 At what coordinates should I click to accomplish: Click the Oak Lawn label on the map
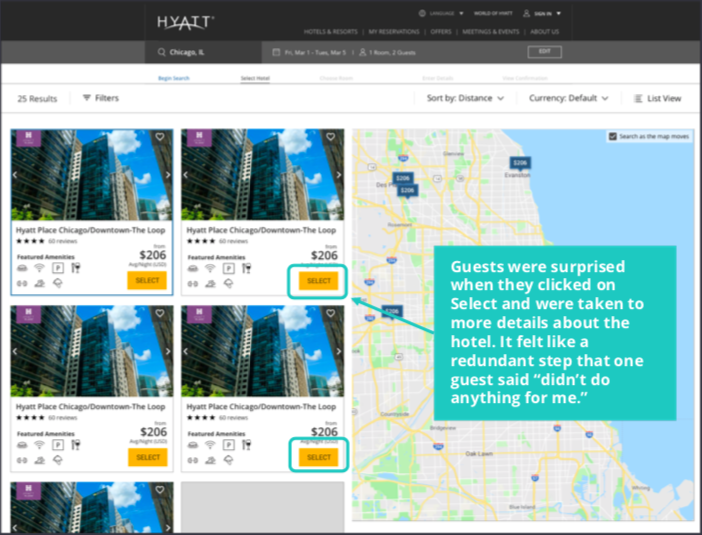coord(479,454)
